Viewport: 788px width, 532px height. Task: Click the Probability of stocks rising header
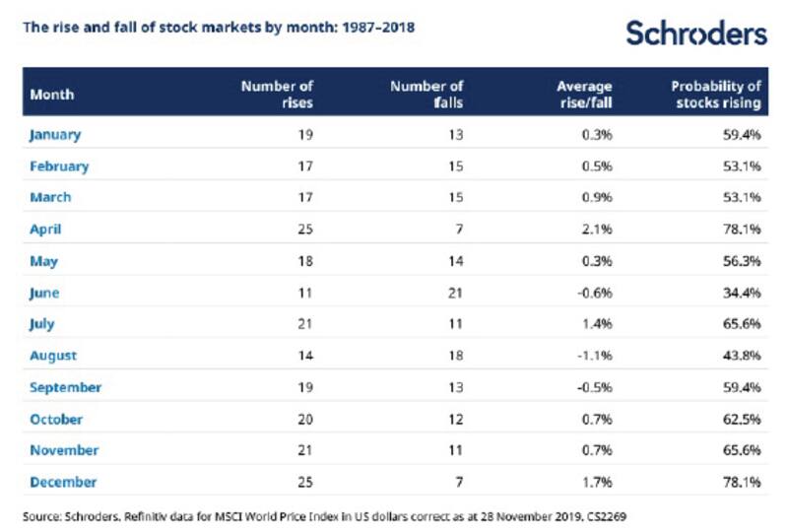coord(717,95)
